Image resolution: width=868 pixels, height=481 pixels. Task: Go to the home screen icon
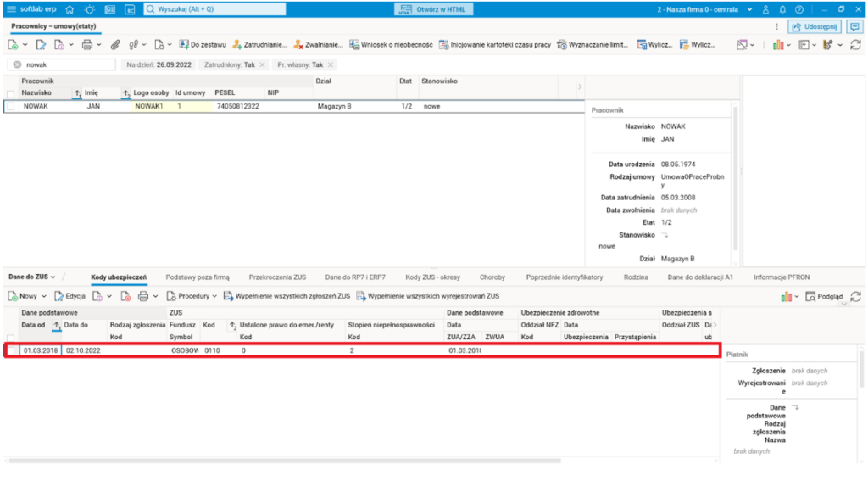point(70,9)
